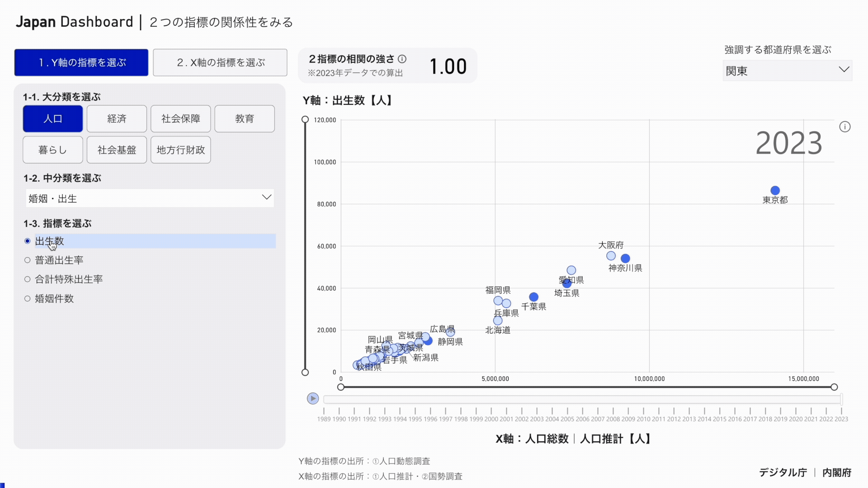
Task: Jump to 1989 on the timeline
Action: (x=324, y=419)
